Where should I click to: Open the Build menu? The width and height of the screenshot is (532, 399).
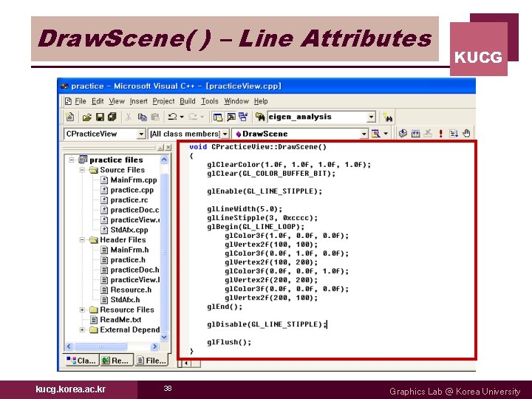click(187, 101)
